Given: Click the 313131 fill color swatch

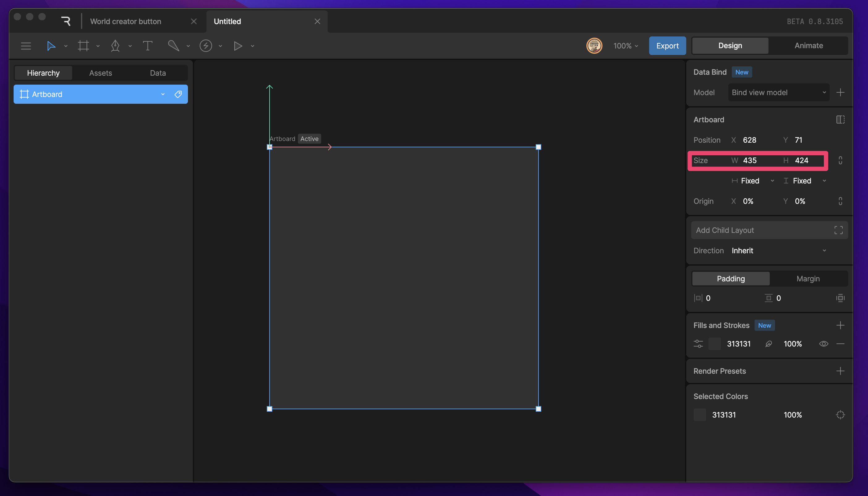Looking at the screenshot, I should (x=715, y=344).
